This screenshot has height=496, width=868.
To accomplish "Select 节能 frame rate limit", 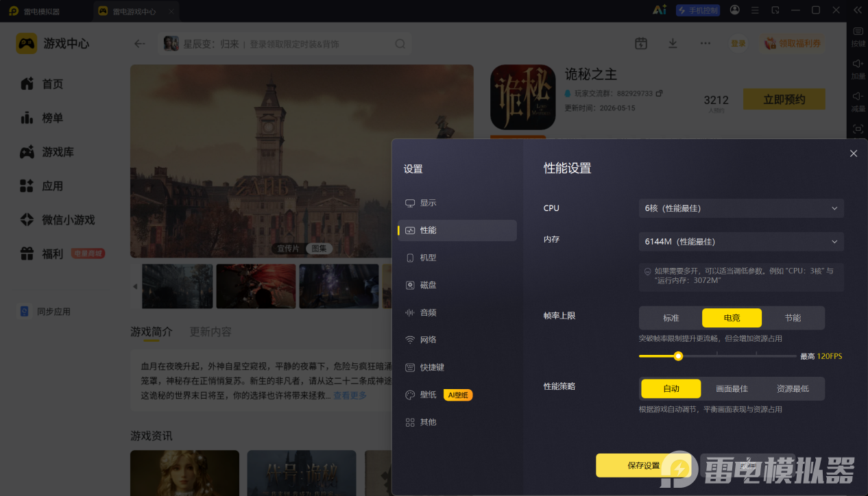I will coord(793,318).
